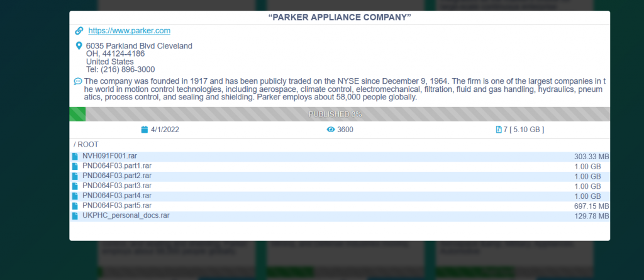Image resolution: width=644 pixels, height=280 pixels.
Task: Click the OH, 44124-4186 address line
Action: tap(116, 54)
